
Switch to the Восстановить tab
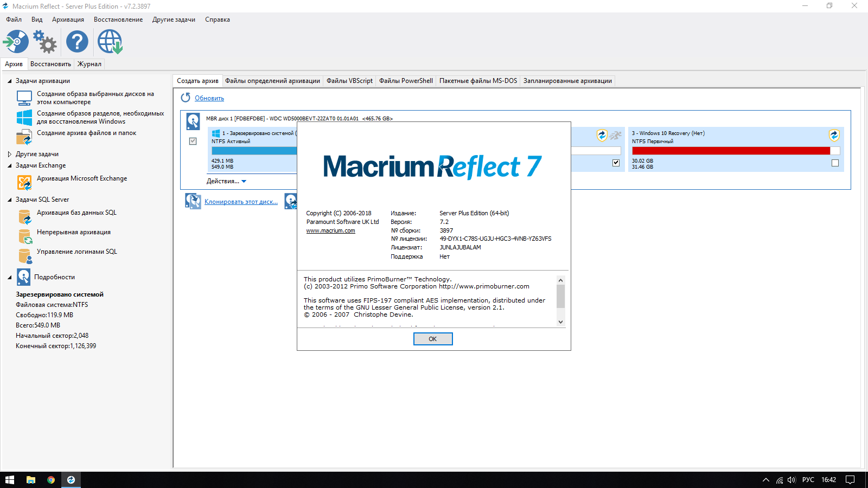(x=50, y=64)
